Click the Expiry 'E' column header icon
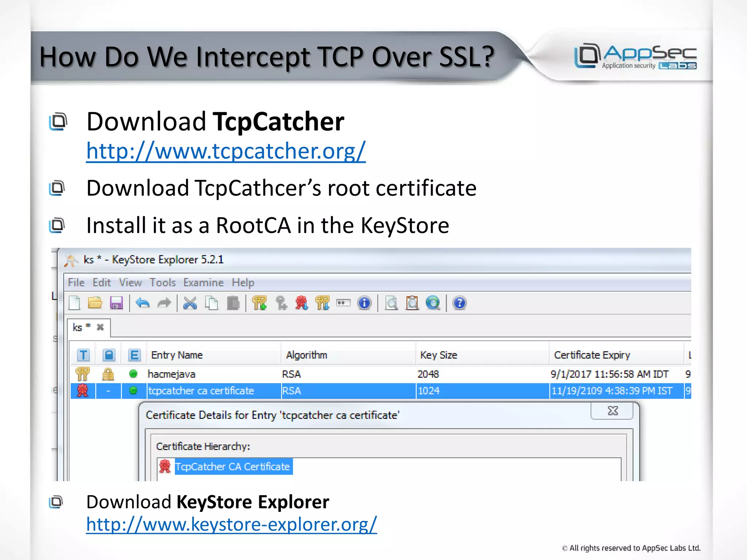The image size is (747, 560). click(134, 355)
